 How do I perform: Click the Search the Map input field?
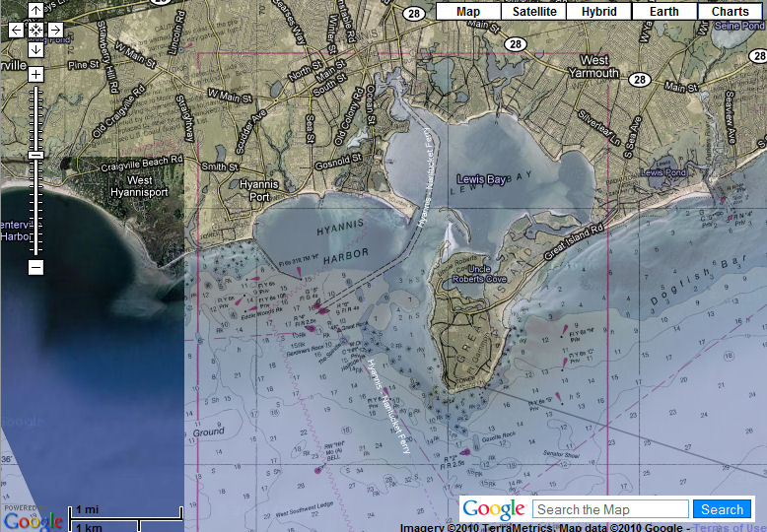[x=610, y=509]
